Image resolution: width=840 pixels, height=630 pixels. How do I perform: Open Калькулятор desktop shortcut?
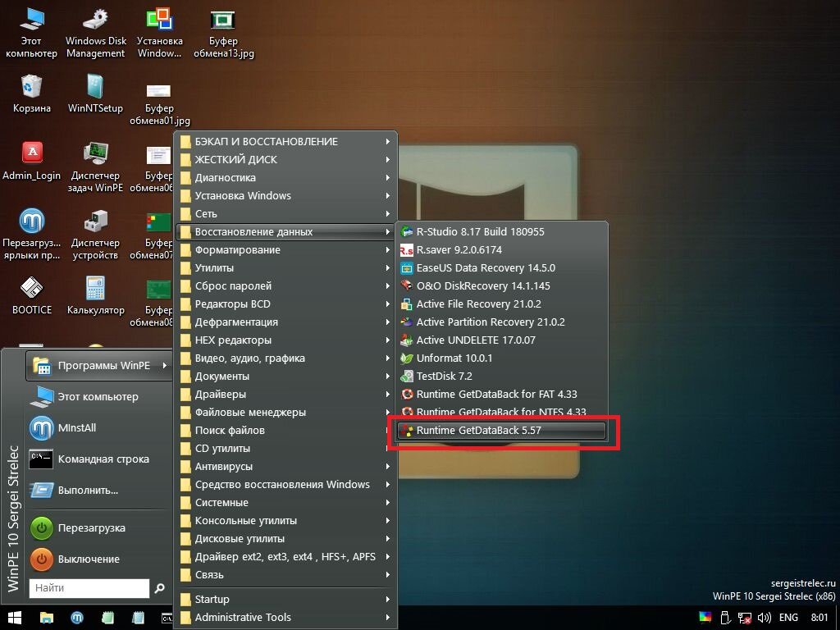point(95,295)
